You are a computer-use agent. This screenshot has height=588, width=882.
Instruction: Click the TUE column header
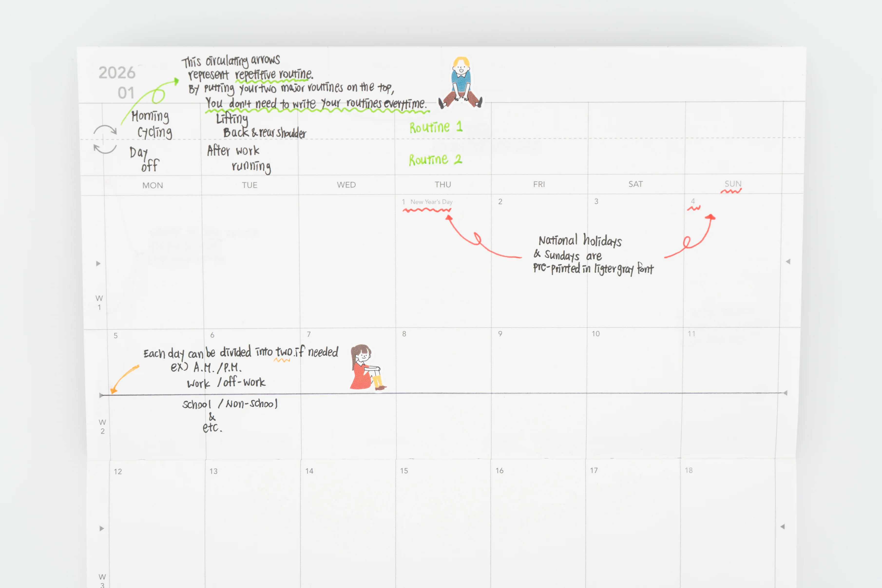click(x=250, y=185)
